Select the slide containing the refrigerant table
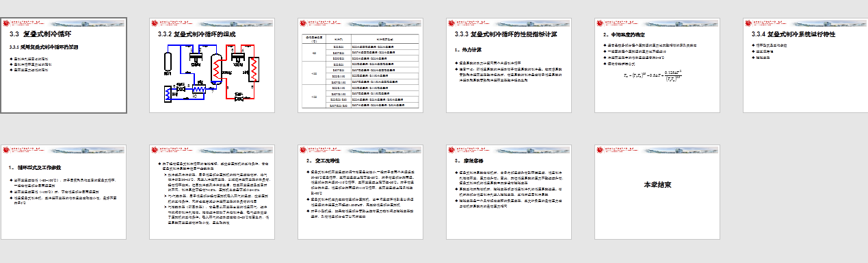The image size is (868, 263). [x=360, y=66]
